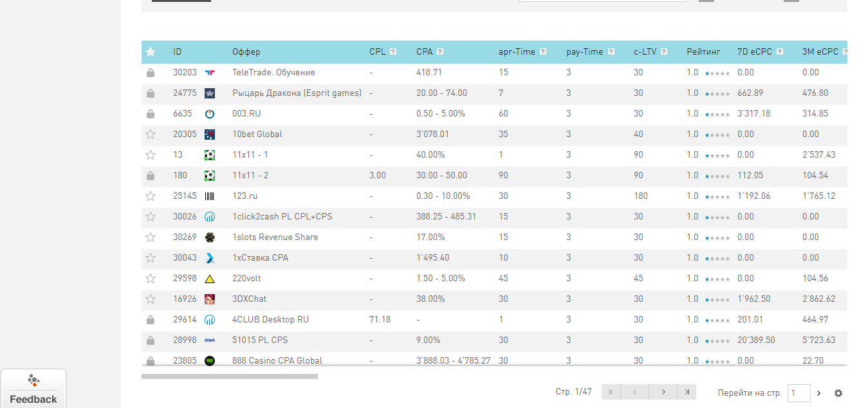The height and width of the screenshot is (408, 868).
Task: Click the 7D eCPC help icon
Action: point(780,52)
